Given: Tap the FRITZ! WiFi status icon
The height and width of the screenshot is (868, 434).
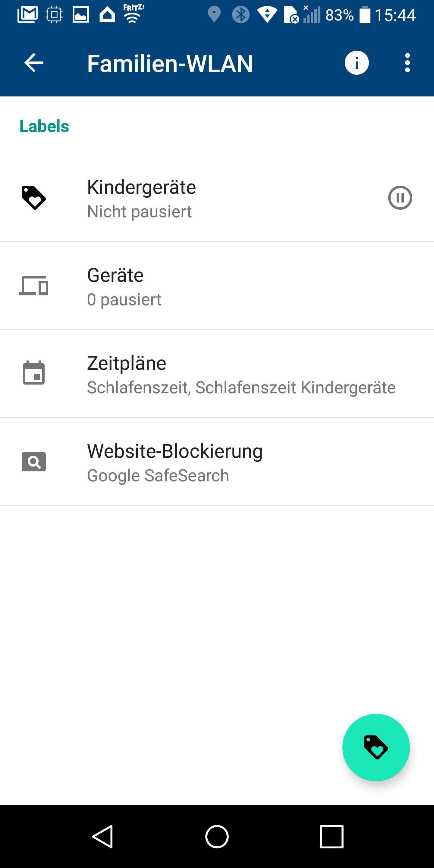Looking at the screenshot, I should coord(134,14).
